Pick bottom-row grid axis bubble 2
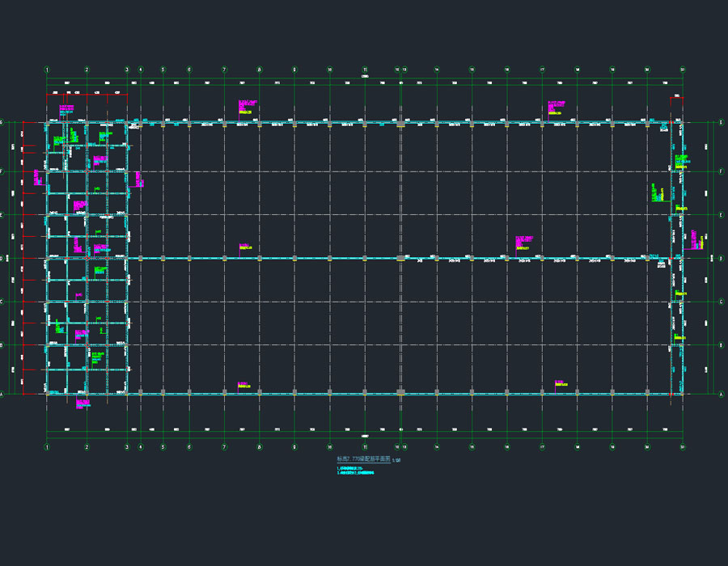This screenshot has height=566, width=728. pos(87,447)
